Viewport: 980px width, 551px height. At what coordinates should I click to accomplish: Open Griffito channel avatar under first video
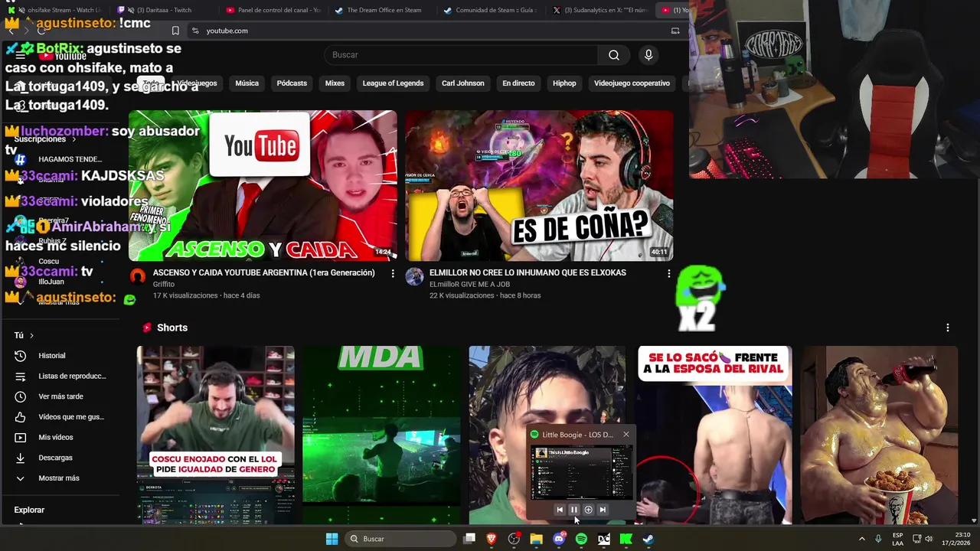tap(138, 276)
